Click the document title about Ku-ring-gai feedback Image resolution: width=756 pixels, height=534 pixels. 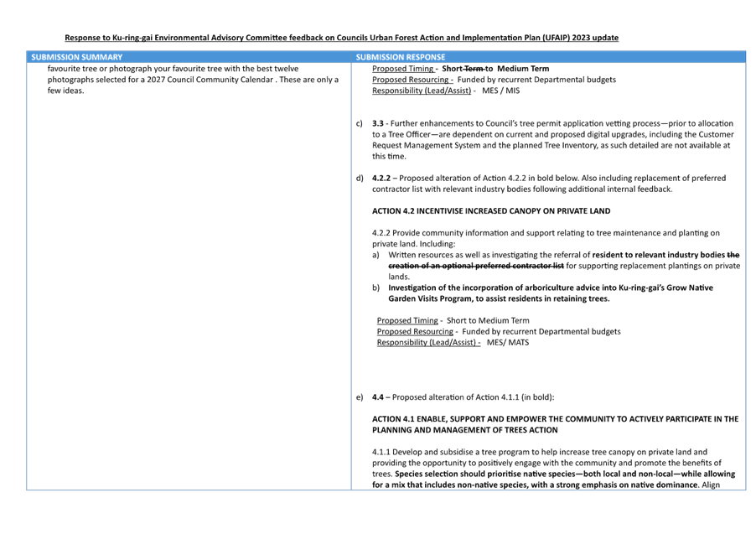tap(340, 37)
